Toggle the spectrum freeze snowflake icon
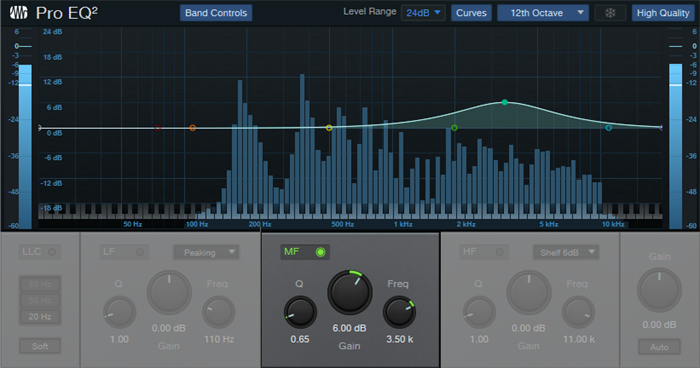Image resolution: width=700 pixels, height=368 pixels. tap(610, 13)
